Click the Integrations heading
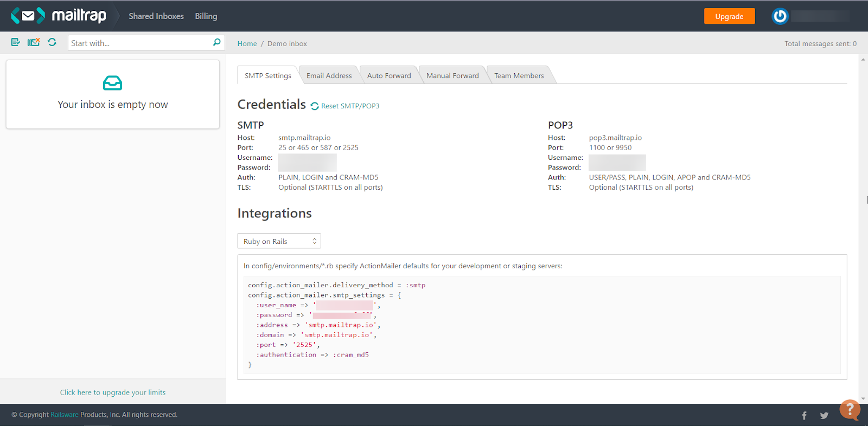 click(275, 214)
